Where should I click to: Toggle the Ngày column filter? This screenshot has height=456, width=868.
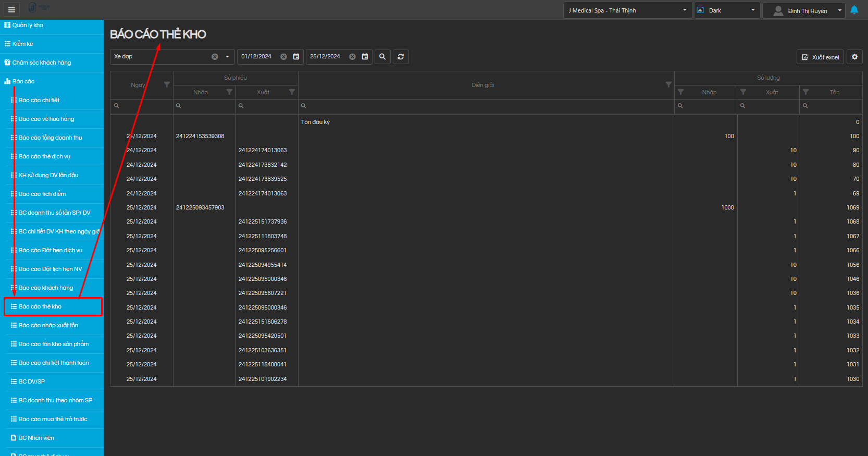point(167,84)
